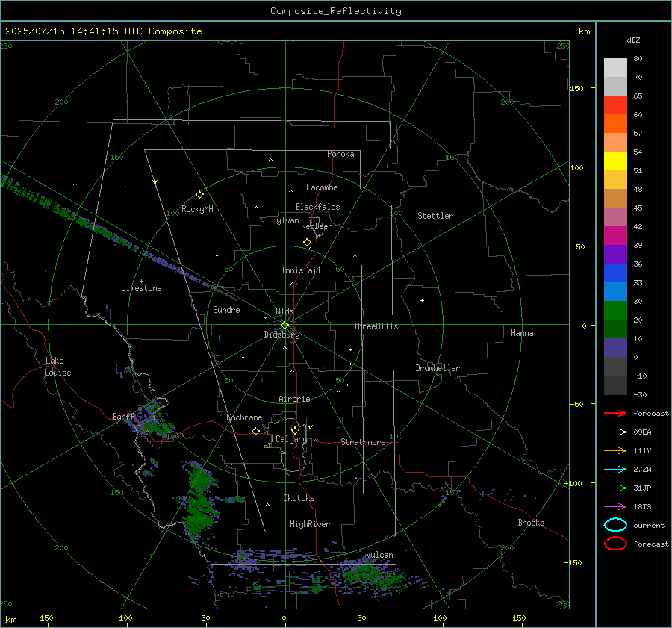Click the RockyMH label
This screenshot has height=628, width=672.
tap(197, 209)
